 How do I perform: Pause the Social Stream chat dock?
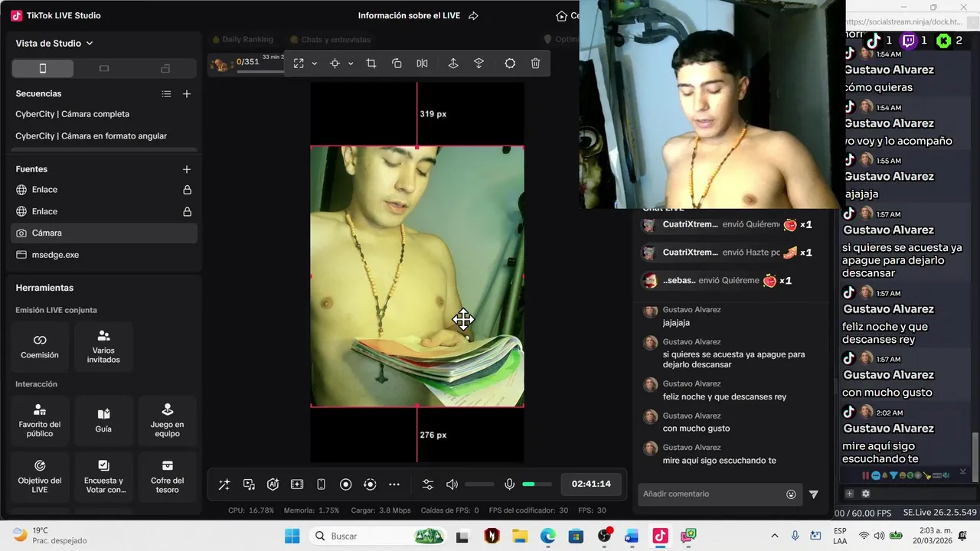866,475
